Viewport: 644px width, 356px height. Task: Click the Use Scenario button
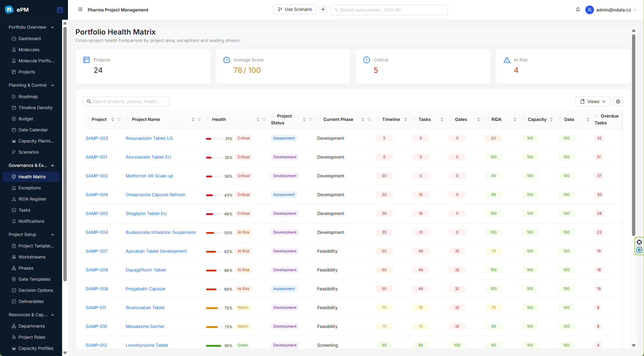click(x=295, y=9)
